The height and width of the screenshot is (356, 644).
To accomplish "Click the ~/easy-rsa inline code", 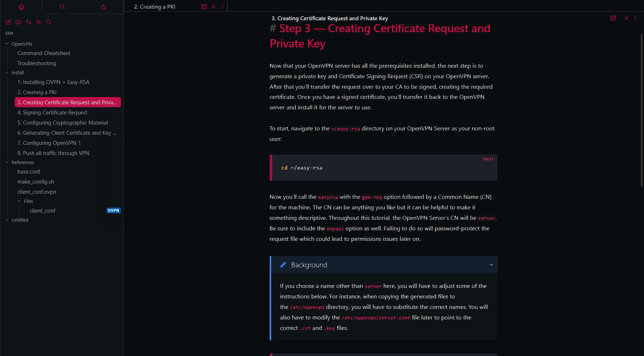I will pos(346,129).
